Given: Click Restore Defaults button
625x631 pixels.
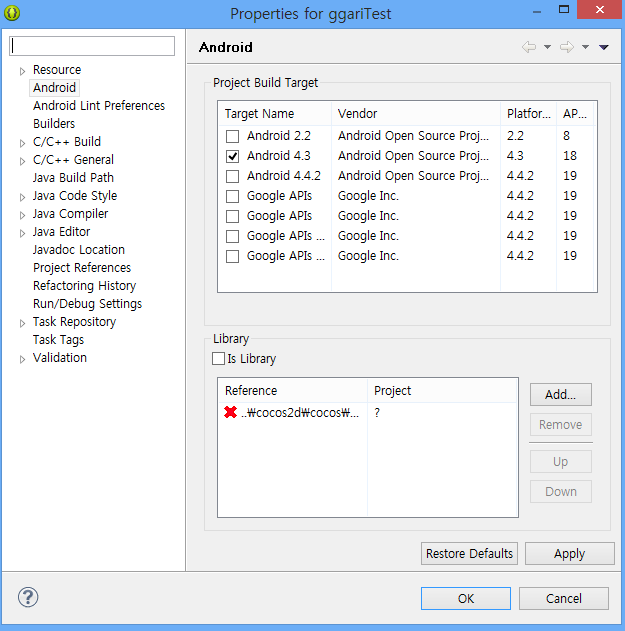Looking at the screenshot, I should pyautogui.click(x=469, y=554).
